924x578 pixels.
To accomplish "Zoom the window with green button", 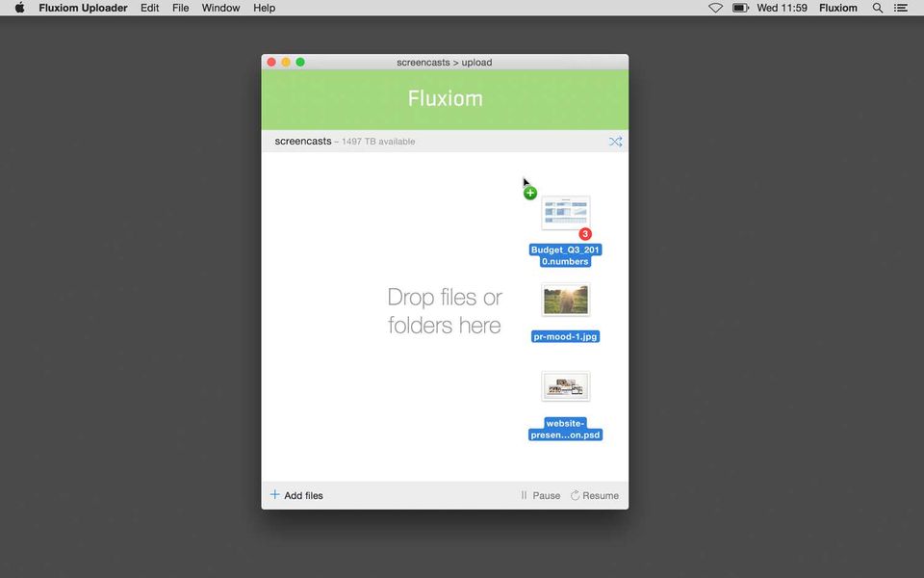I will pos(300,62).
